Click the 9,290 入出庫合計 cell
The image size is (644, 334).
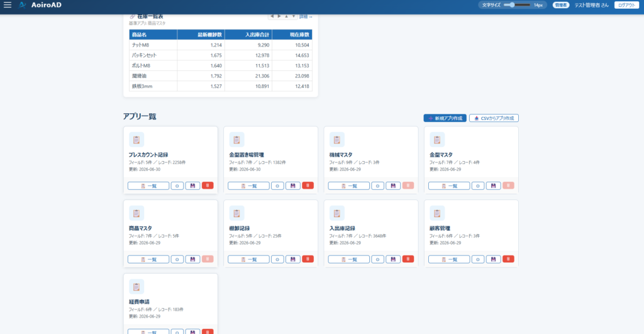248,45
